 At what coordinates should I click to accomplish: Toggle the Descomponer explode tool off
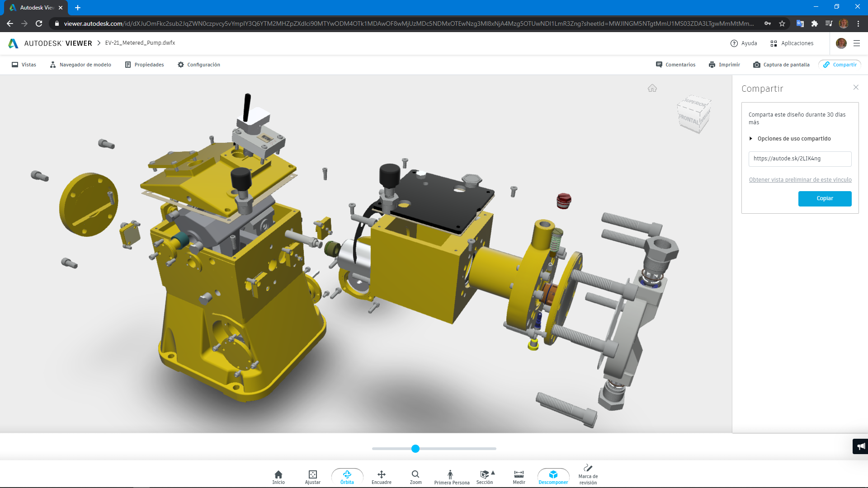553,476
